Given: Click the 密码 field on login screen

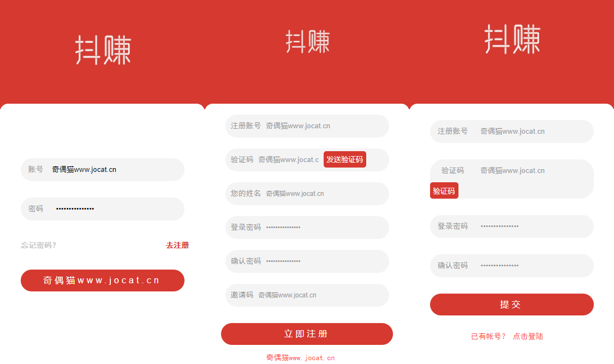Looking at the screenshot, I should coord(103,208).
